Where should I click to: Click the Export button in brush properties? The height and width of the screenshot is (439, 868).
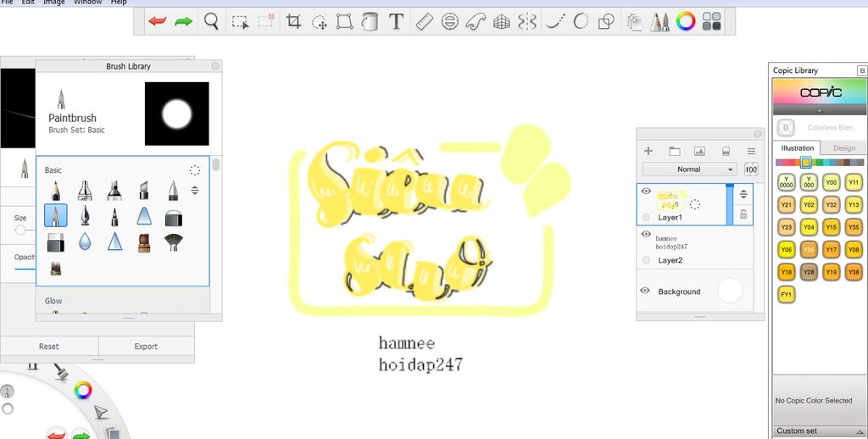click(146, 347)
